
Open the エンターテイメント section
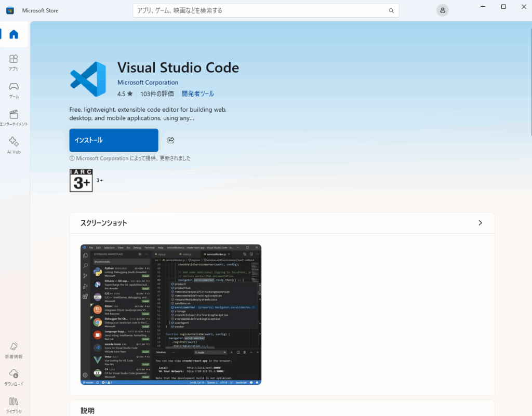(14, 118)
